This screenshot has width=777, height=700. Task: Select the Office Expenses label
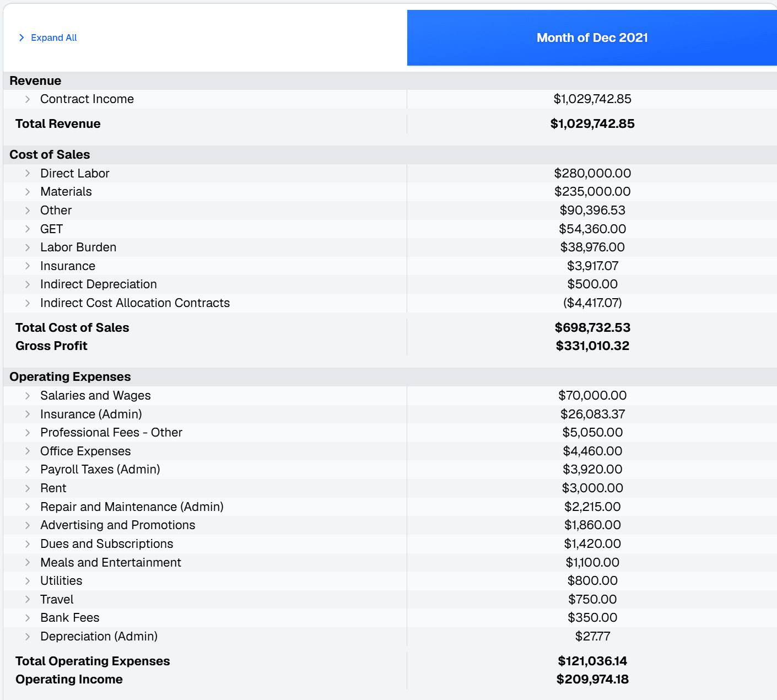click(85, 451)
